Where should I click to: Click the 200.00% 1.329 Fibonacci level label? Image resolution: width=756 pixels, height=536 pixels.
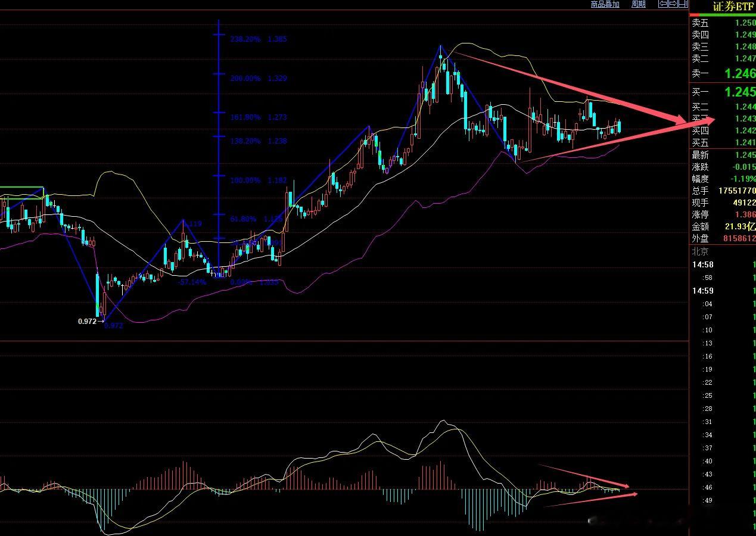(x=259, y=79)
